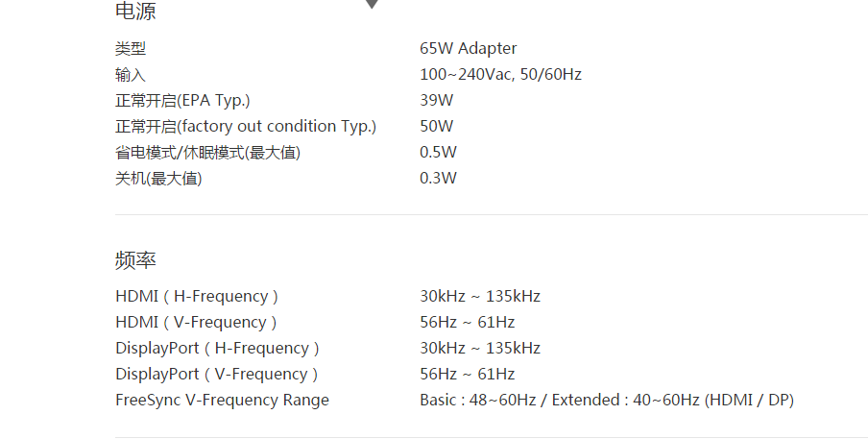Click the 电源 section heading
The height and width of the screenshot is (439, 868).
(x=135, y=12)
